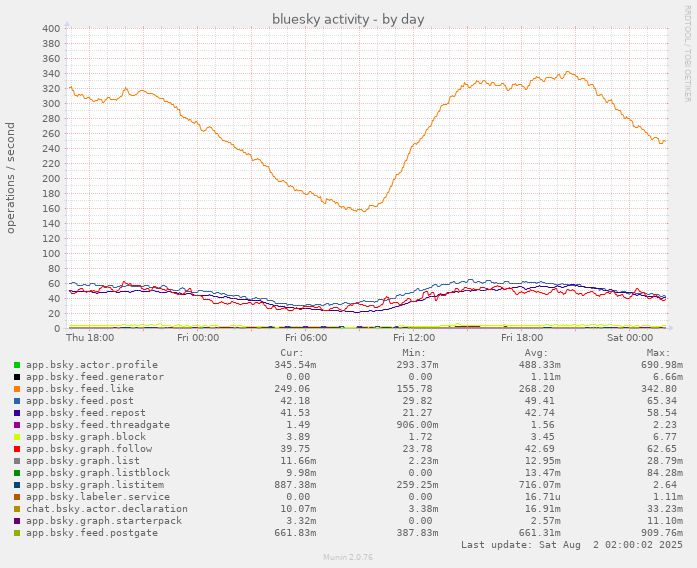Click the 'app.bsky.feed.generator' legend label

click(x=95, y=377)
